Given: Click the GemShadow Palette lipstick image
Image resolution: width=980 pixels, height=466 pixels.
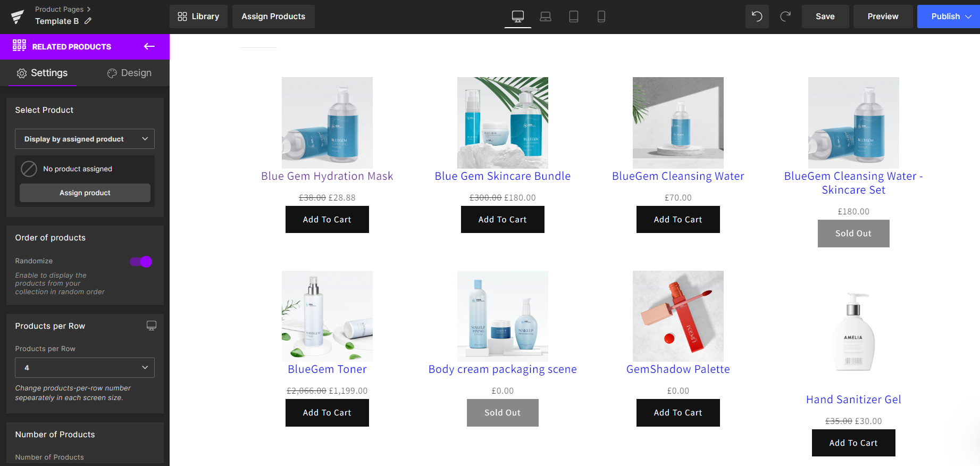Looking at the screenshot, I should pos(678,316).
